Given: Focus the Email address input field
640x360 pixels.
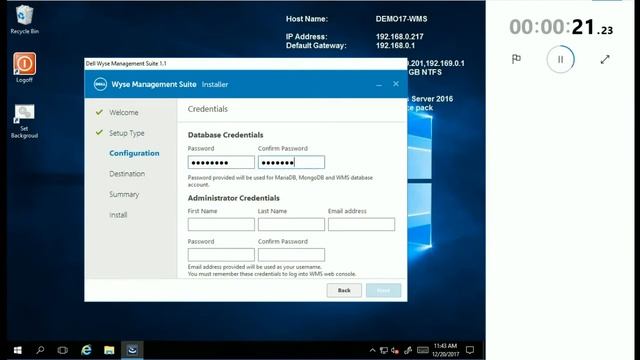Looking at the screenshot, I should pyautogui.click(x=362, y=224).
